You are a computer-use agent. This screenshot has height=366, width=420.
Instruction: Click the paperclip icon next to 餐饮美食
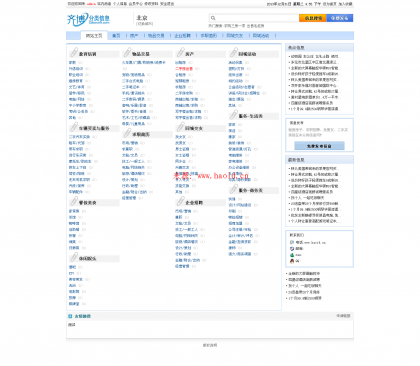tap(74, 201)
